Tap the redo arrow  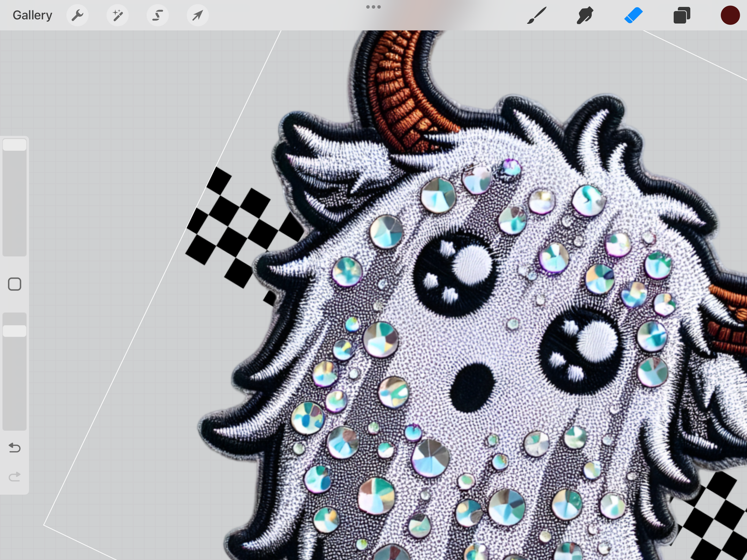[14, 476]
